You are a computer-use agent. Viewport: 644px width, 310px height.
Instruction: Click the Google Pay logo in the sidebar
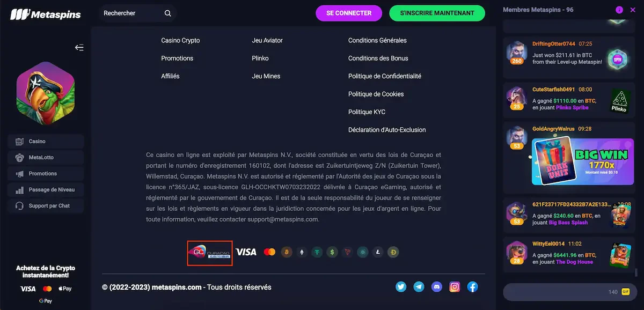[x=46, y=301]
